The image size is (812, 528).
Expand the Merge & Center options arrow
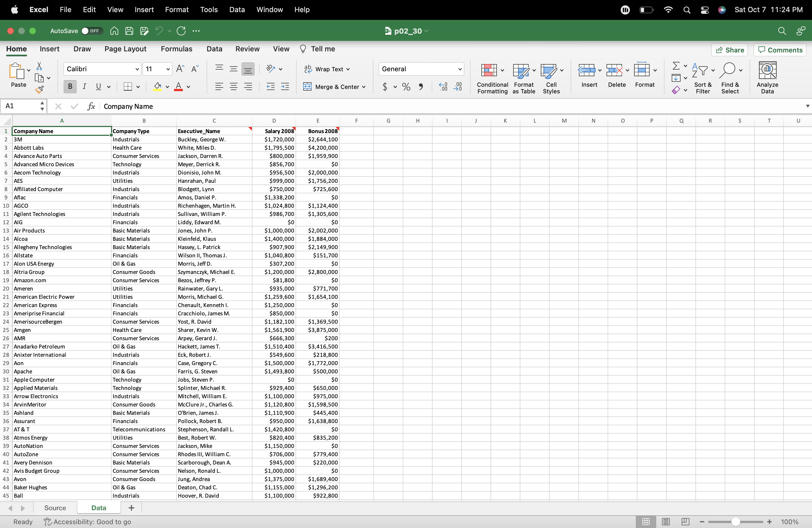point(364,87)
